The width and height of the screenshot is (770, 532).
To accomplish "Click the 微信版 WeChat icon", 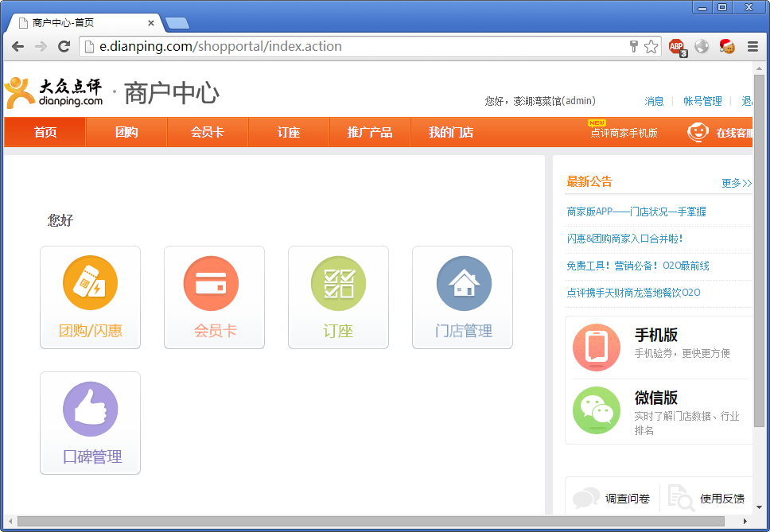I will click(x=597, y=410).
